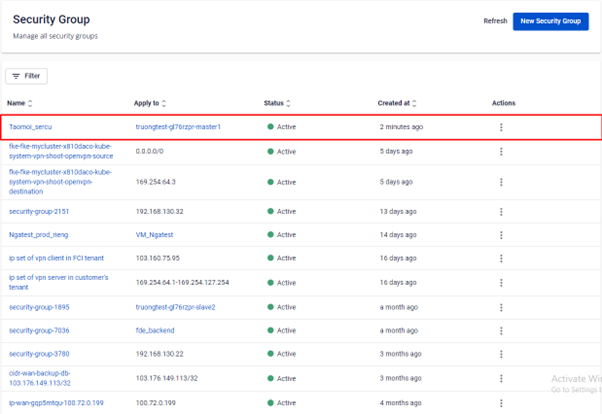Open actions menu for cidr-wan-backup-db row

tap(501, 379)
